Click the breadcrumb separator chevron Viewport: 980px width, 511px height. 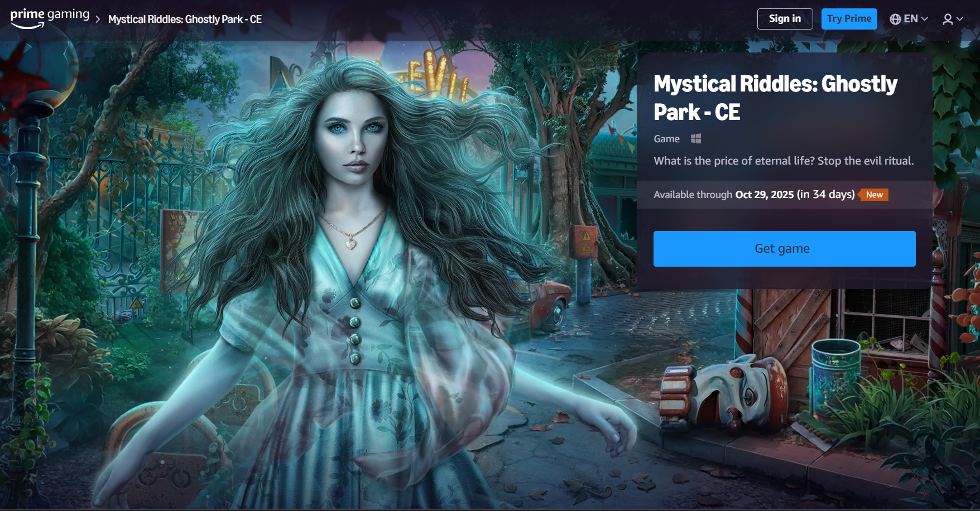click(98, 20)
